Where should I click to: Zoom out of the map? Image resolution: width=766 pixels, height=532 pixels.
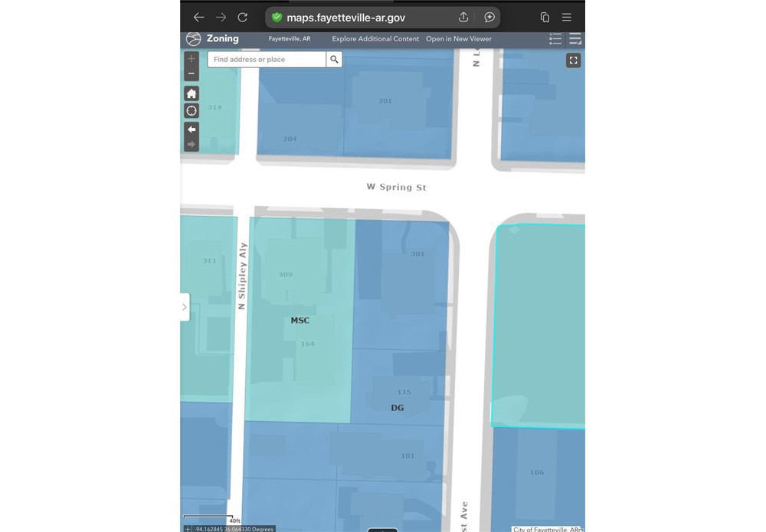point(191,73)
